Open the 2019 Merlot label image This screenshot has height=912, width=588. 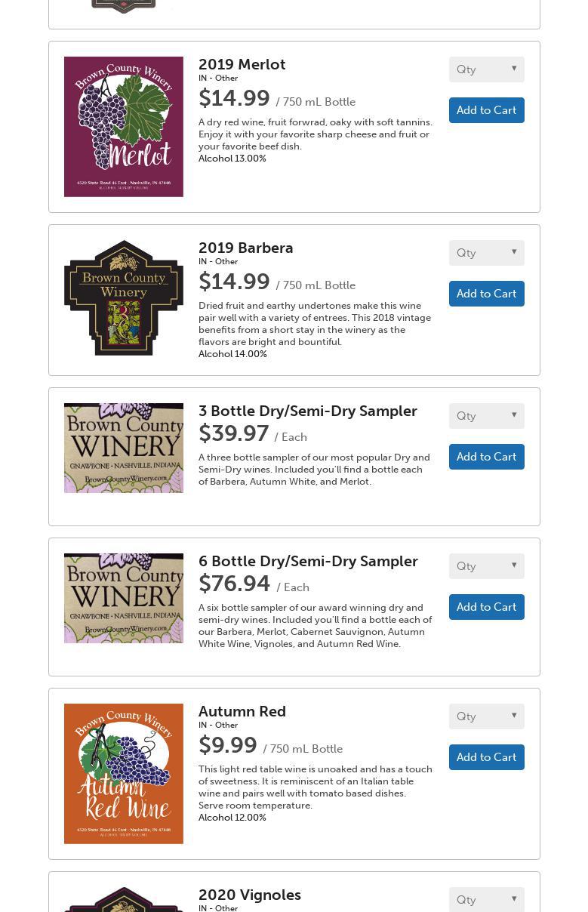124,127
